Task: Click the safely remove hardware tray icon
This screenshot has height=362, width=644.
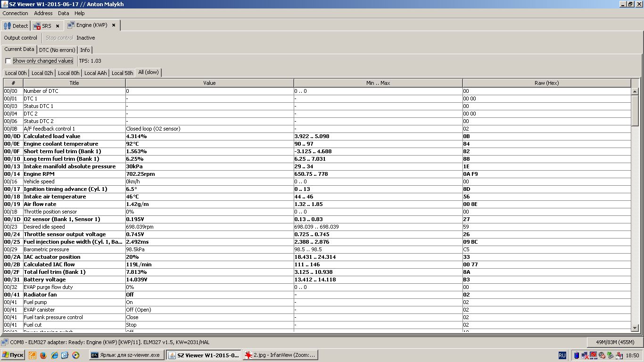Action: click(x=610, y=355)
